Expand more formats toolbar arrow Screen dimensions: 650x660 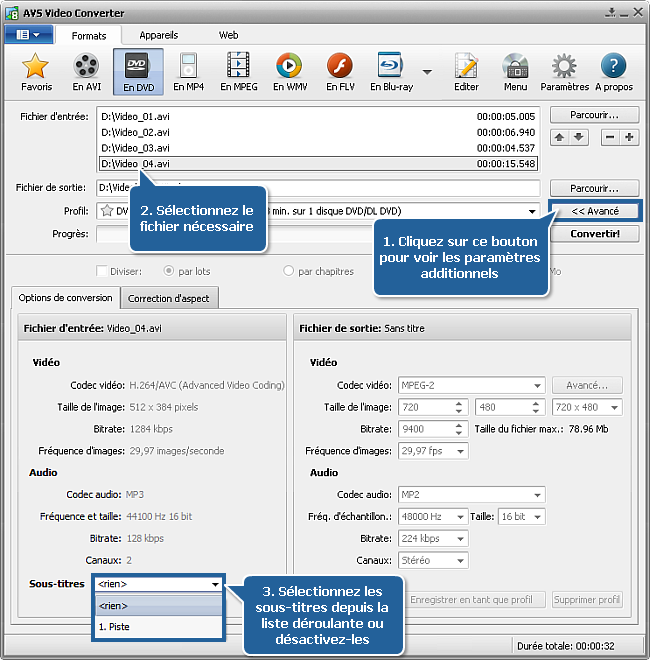point(427,72)
